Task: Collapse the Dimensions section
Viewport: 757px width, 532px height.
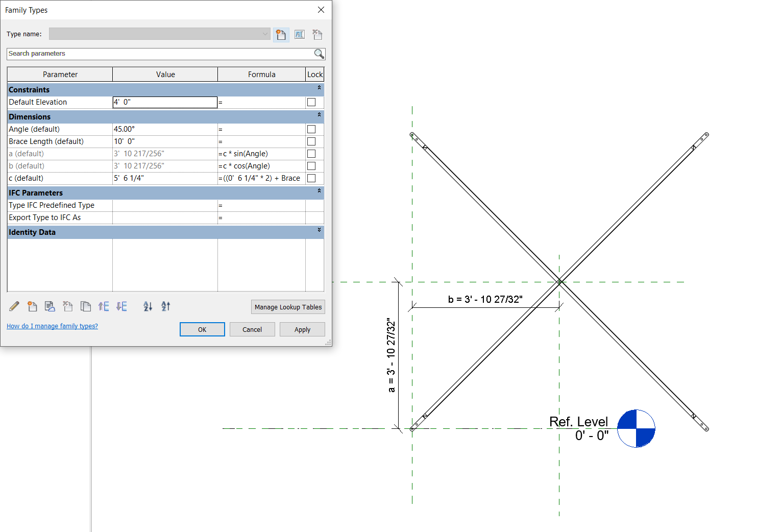Action: coord(319,114)
